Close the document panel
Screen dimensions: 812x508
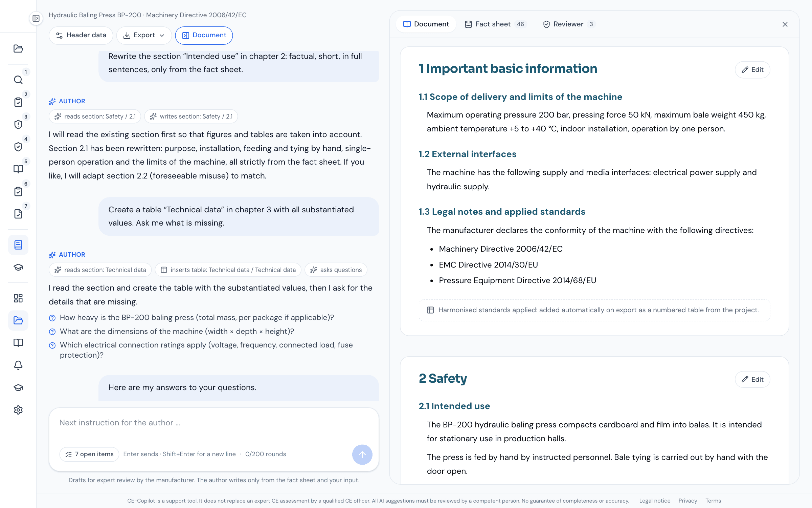785,24
